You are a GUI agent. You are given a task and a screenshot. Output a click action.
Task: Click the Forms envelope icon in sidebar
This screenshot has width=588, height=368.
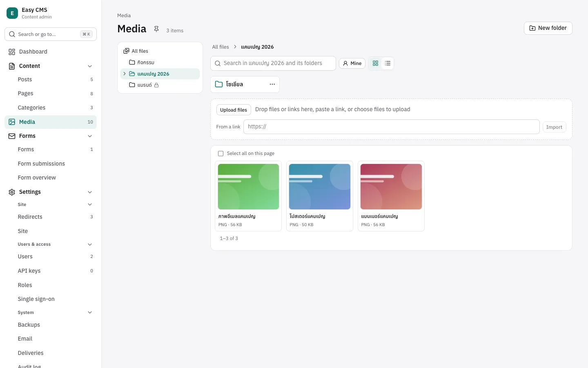pyautogui.click(x=12, y=136)
